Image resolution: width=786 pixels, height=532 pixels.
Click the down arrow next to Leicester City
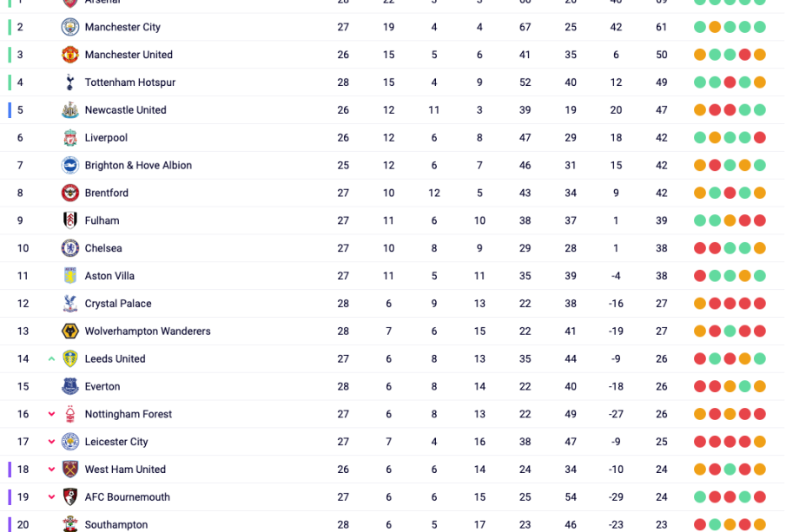tap(52, 443)
